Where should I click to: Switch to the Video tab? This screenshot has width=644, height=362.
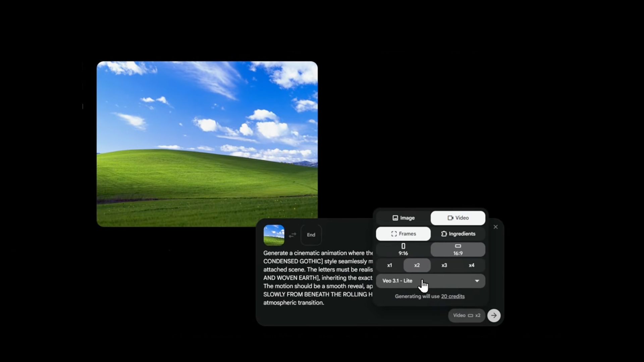pyautogui.click(x=458, y=218)
